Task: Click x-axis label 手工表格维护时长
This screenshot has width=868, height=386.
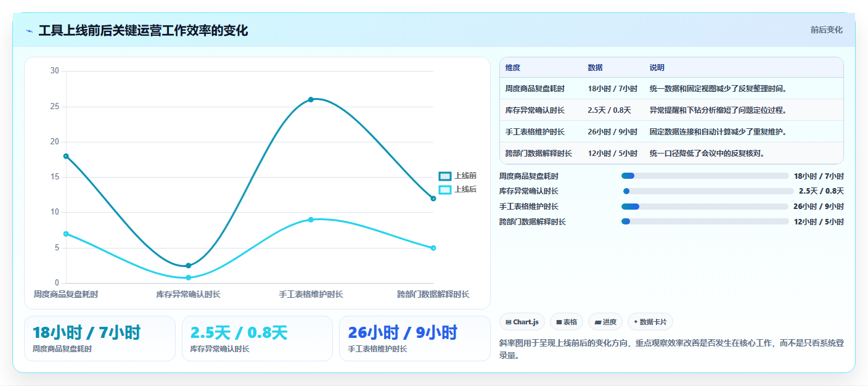Action: pyautogui.click(x=311, y=295)
